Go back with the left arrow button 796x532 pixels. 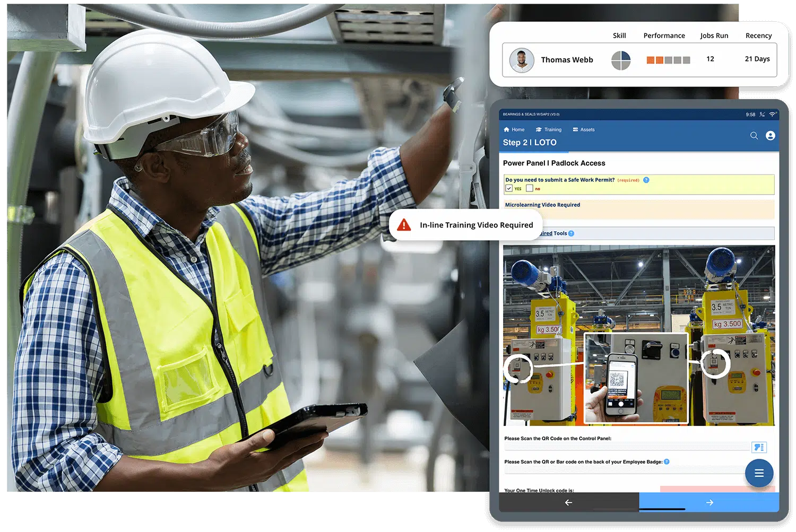[x=569, y=502]
